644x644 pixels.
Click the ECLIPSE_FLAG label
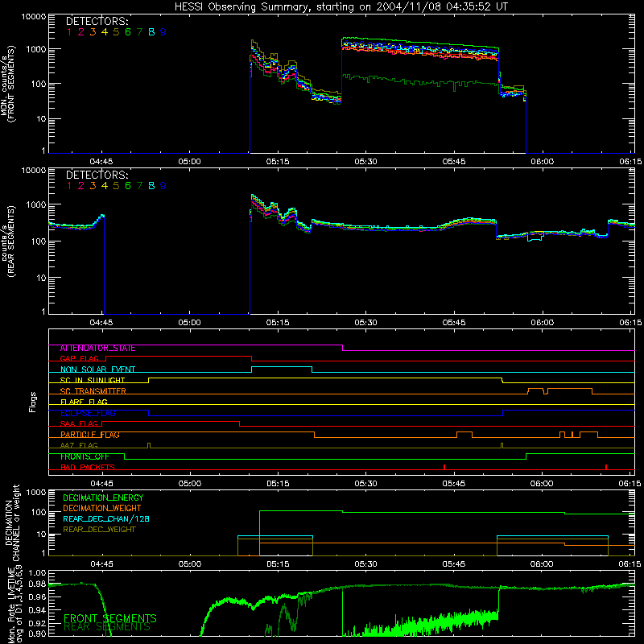tap(88, 413)
